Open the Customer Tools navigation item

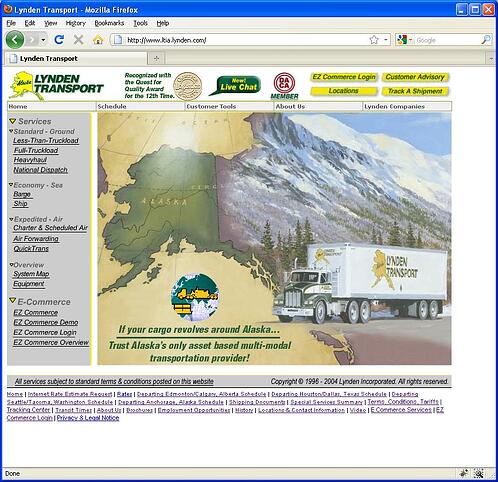pos(229,106)
